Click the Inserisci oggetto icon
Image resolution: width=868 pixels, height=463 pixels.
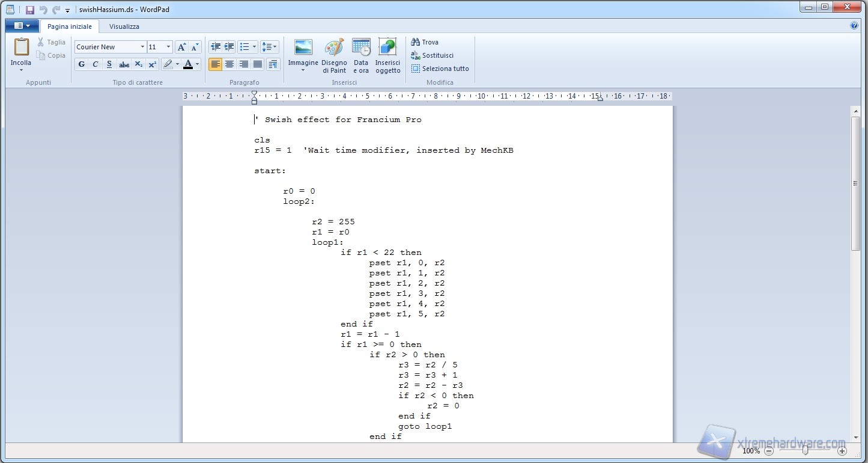coord(387,48)
